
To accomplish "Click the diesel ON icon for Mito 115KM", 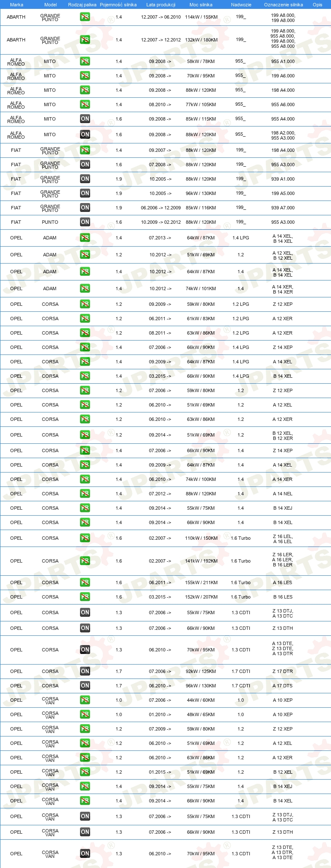I will (x=85, y=119).
